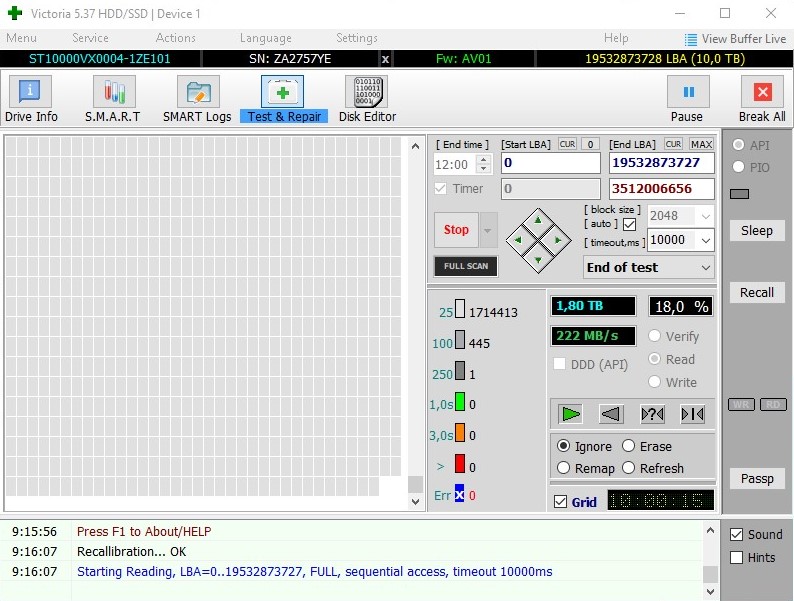Open the Service menu
Screen dimensions: 794x601
coord(90,38)
